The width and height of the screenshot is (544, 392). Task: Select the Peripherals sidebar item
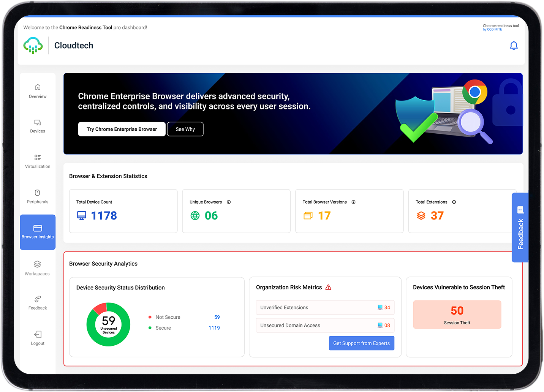[38, 197]
